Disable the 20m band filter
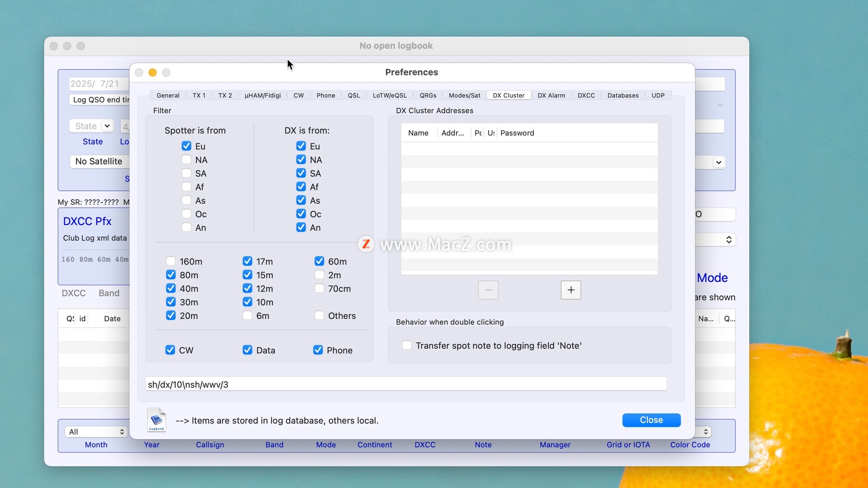The height and width of the screenshot is (488, 868). coord(170,315)
